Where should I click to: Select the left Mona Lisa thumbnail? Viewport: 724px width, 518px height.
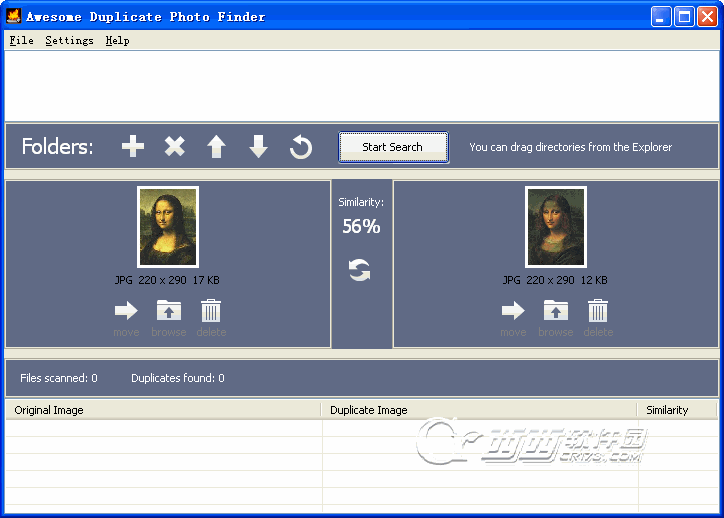point(168,227)
